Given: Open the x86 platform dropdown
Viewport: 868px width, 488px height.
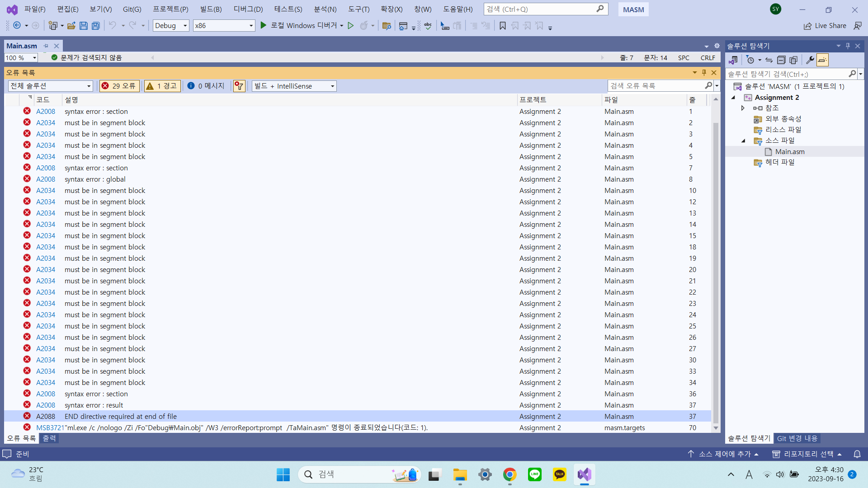Looking at the screenshot, I should (x=250, y=25).
